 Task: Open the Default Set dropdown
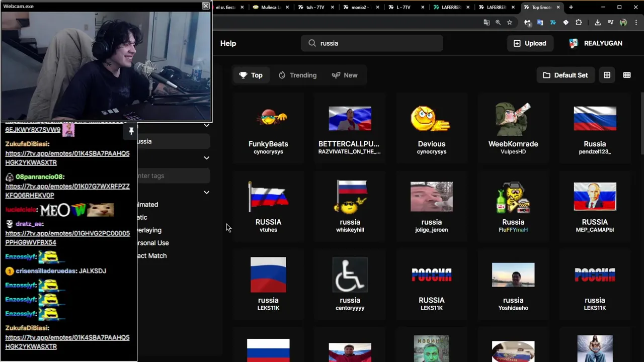coord(566,75)
